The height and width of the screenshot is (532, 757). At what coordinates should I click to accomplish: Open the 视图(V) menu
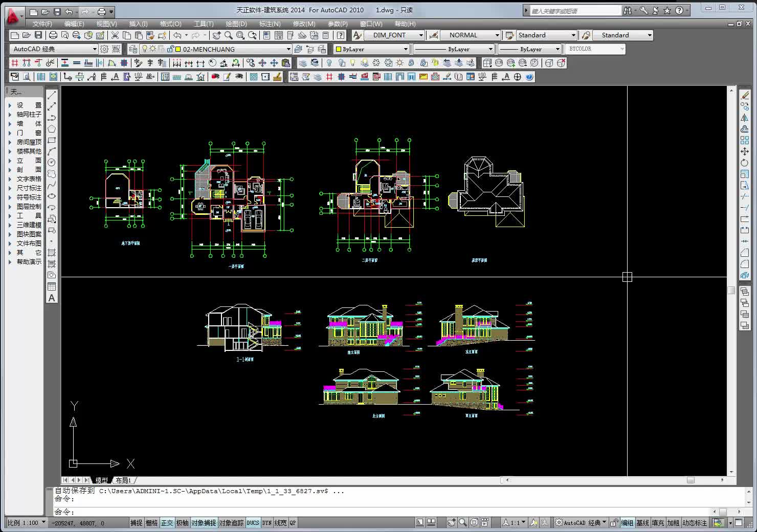pos(106,24)
